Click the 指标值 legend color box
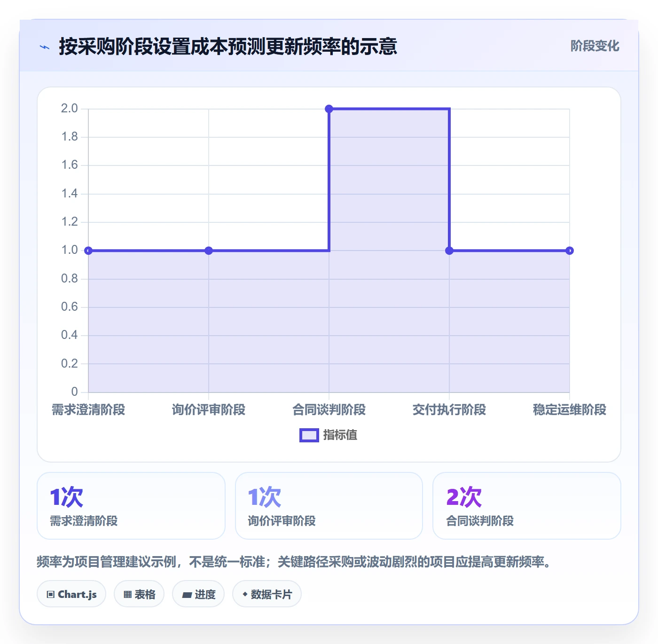The height and width of the screenshot is (644, 658). [x=309, y=435]
